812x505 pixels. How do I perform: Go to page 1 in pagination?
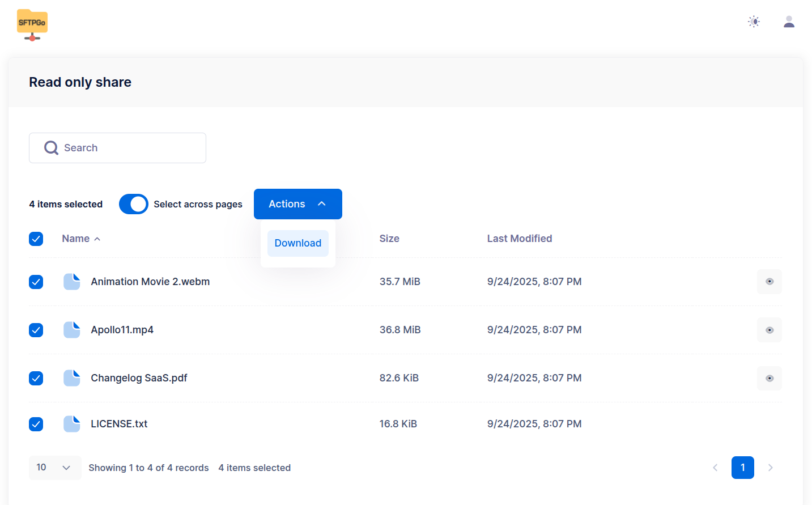click(x=742, y=468)
